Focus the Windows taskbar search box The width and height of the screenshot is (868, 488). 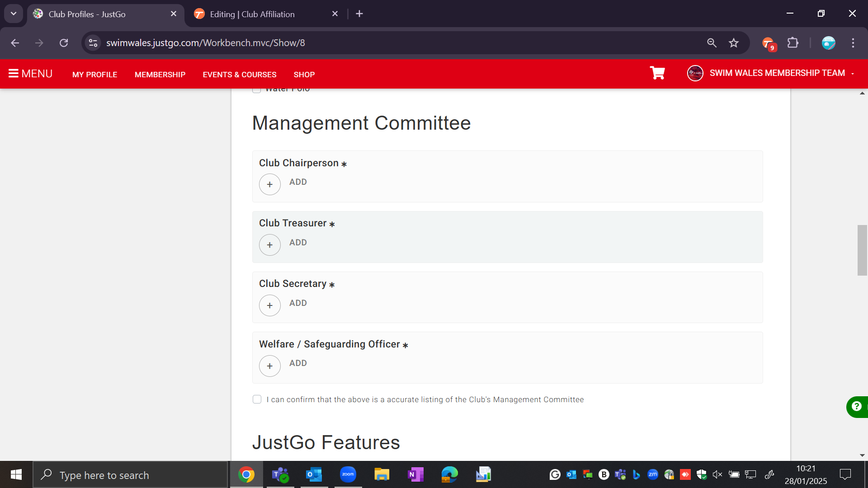pos(130,475)
